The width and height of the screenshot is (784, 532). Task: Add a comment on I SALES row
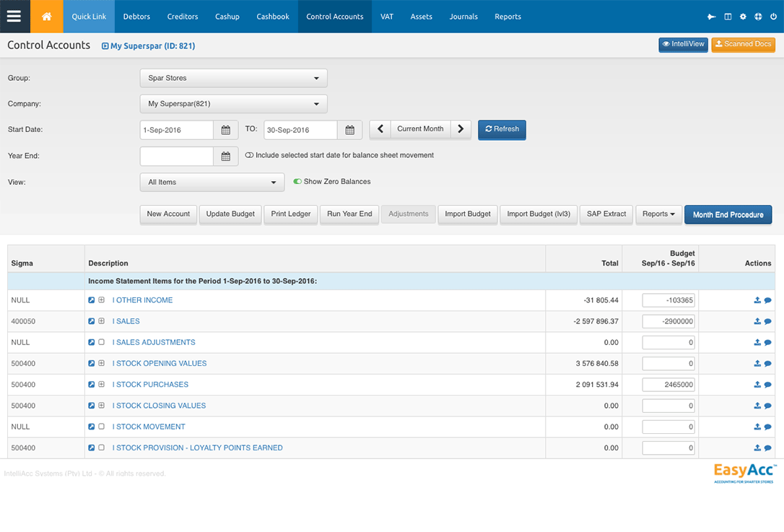[x=767, y=321]
